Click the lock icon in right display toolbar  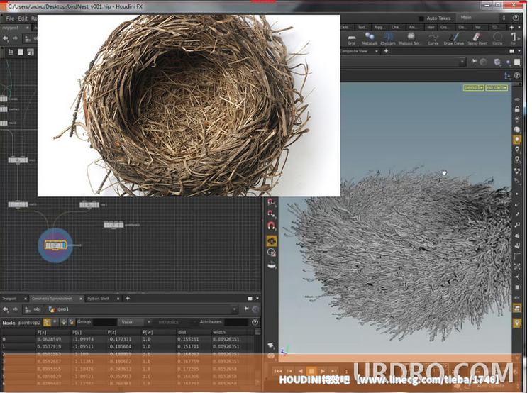click(516, 109)
